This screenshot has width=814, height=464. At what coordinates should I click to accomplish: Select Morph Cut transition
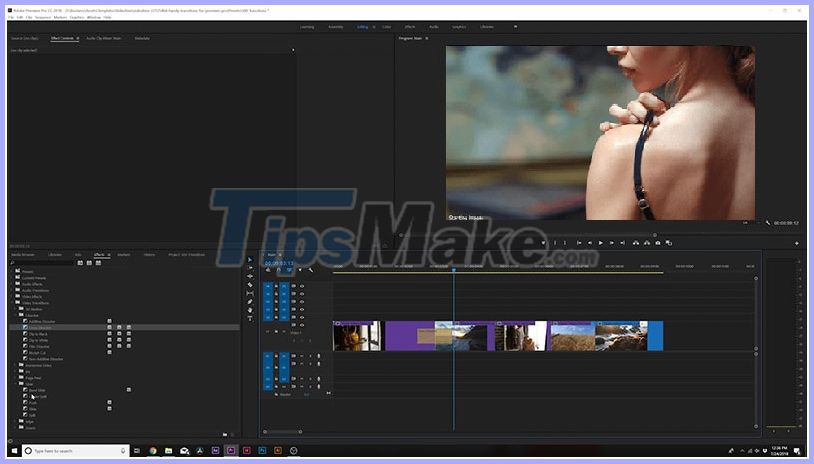(x=37, y=353)
